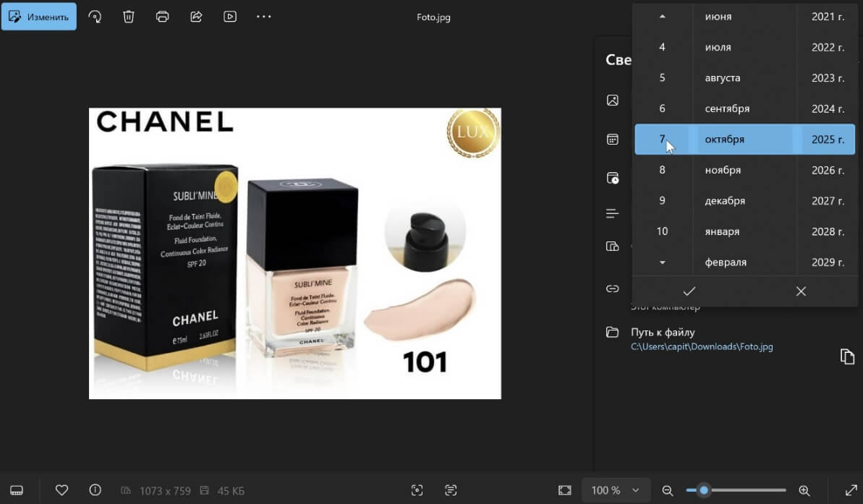This screenshot has width=863, height=504.
Task: Click the zoom out magnifier icon
Action: click(x=668, y=490)
